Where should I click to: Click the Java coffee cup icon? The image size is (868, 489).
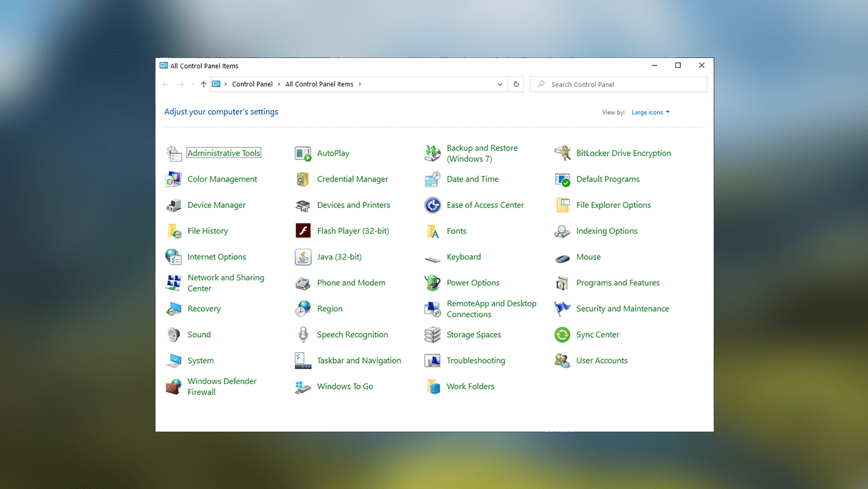point(303,257)
